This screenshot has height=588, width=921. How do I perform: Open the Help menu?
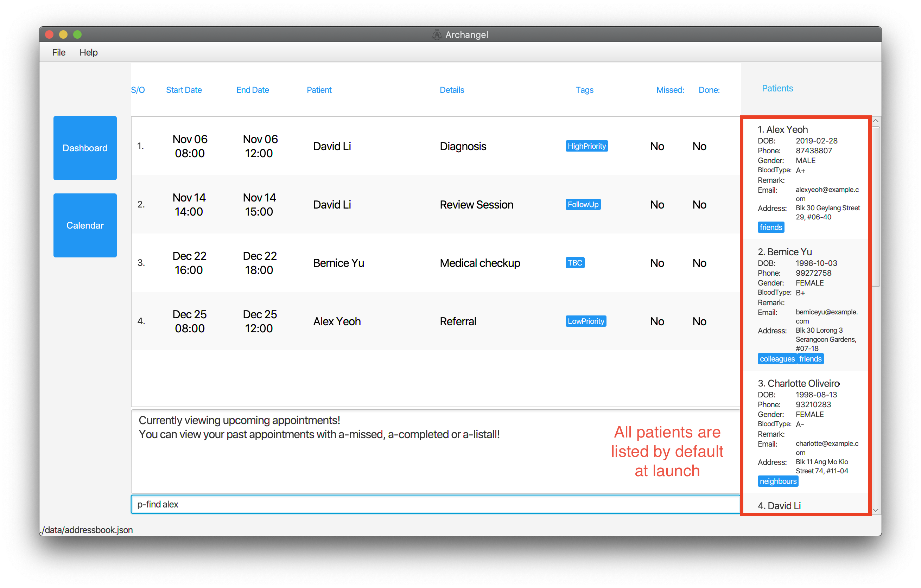pos(88,52)
